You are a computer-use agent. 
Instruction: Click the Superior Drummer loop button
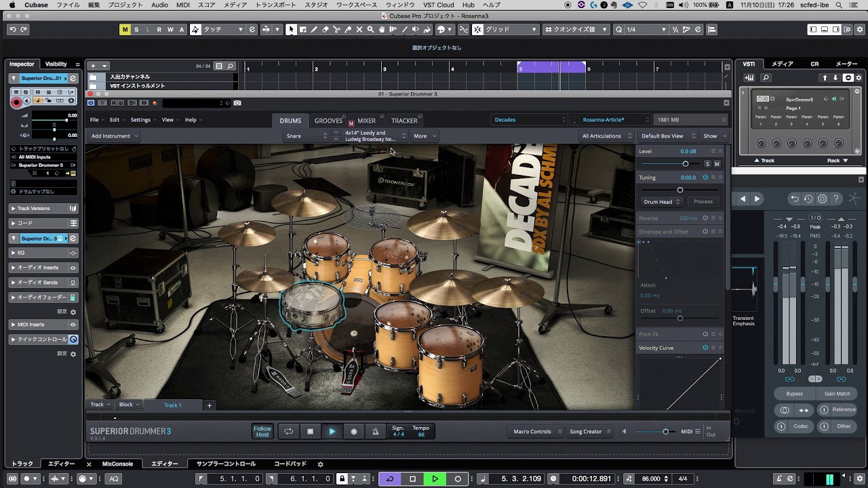pos(288,431)
